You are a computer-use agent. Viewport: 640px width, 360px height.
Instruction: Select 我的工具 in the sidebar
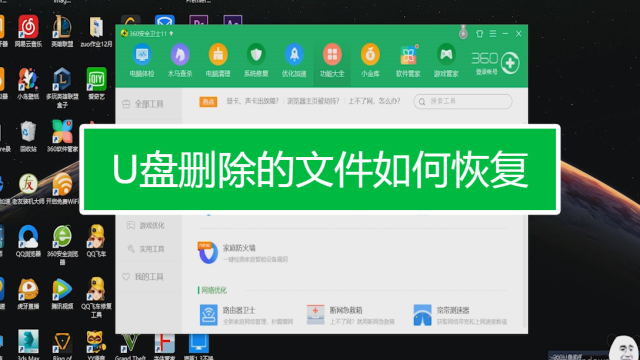[x=143, y=277]
